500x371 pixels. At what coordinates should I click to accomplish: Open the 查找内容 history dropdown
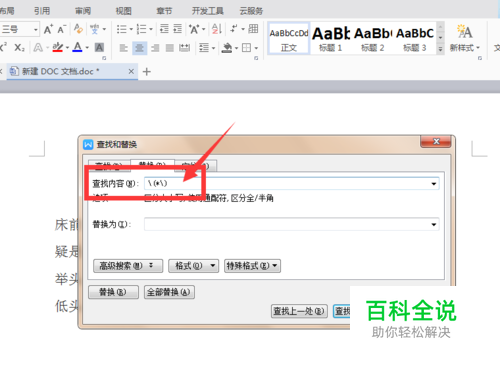[x=434, y=184]
